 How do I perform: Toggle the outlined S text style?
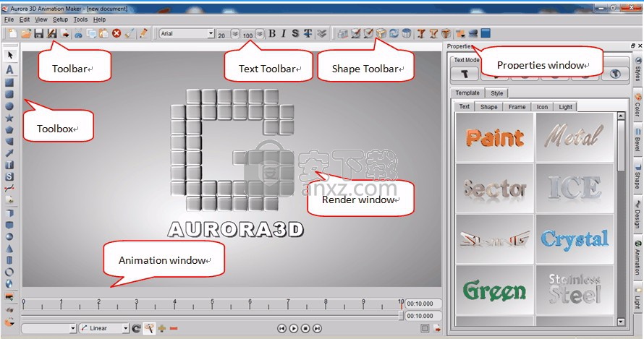(x=295, y=34)
